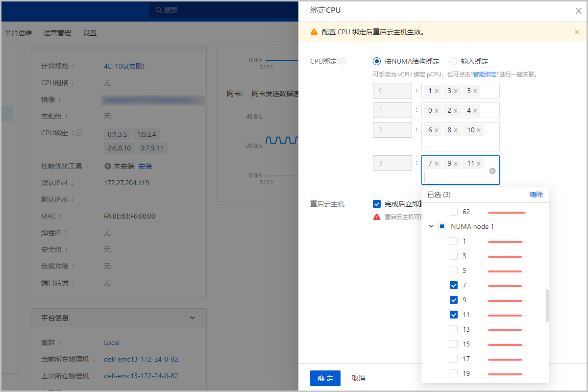Viewport: 588px width, 392px height.
Task: Click the 智能绑定 link
Action: pyautogui.click(x=485, y=74)
